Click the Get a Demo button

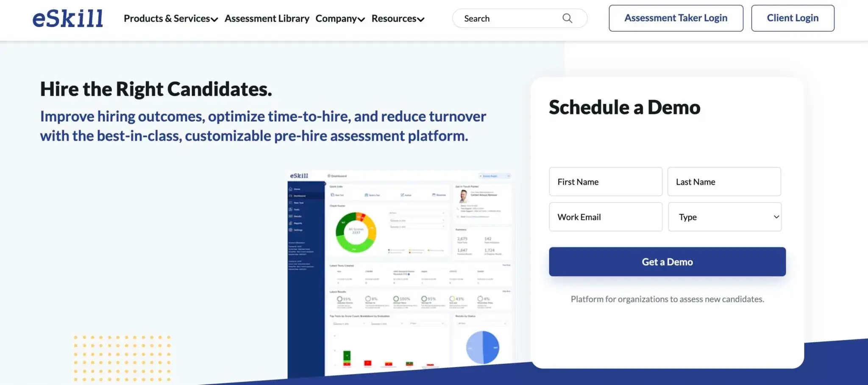[x=667, y=261]
